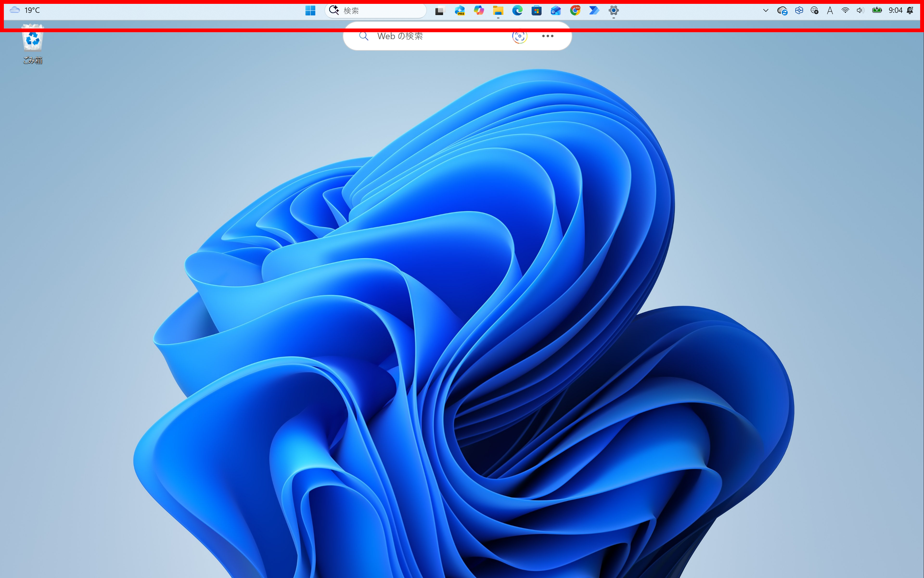Open the three-dot menu in Web search bar
This screenshot has width=924, height=578.
click(548, 36)
